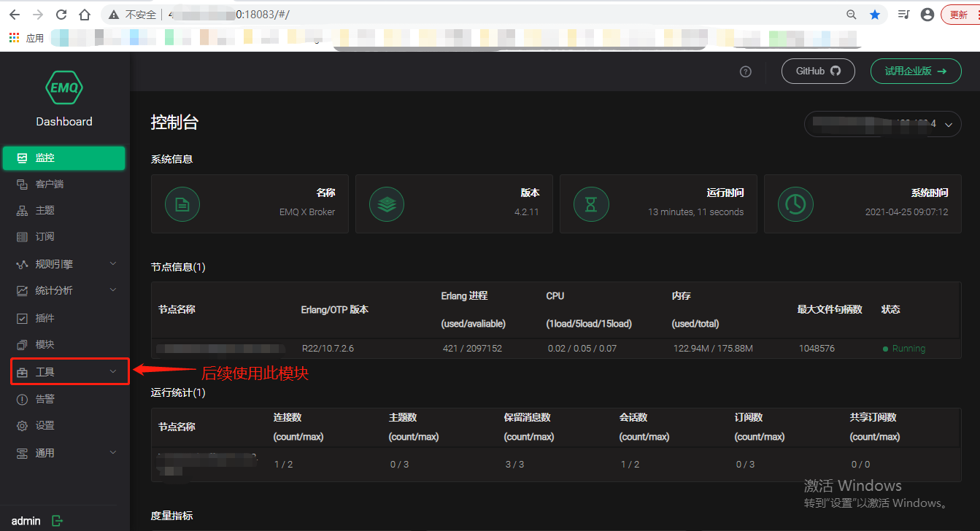Click the 不安全 security warning indicator
This screenshot has height=531, width=980.
(132, 15)
